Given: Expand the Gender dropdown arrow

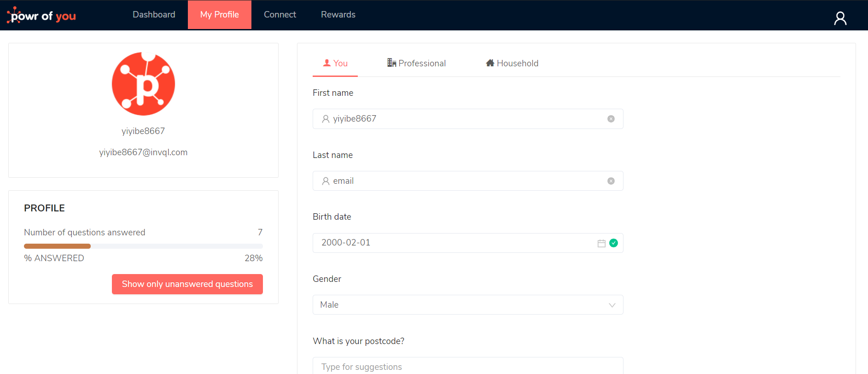Looking at the screenshot, I should pyautogui.click(x=612, y=305).
